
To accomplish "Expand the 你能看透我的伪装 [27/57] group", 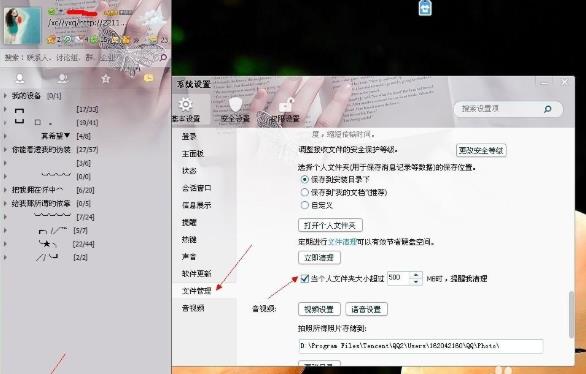I will pyautogui.click(x=5, y=149).
